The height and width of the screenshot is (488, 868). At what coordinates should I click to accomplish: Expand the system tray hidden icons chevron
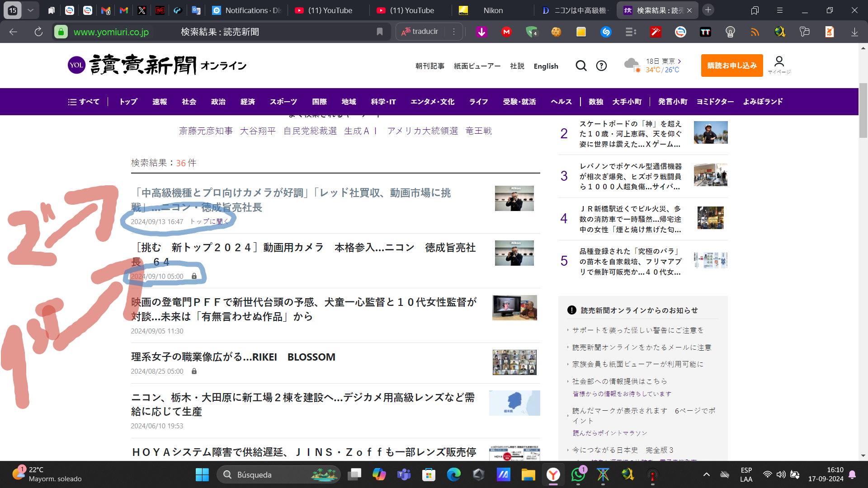pyautogui.click(x=707, y=474)
